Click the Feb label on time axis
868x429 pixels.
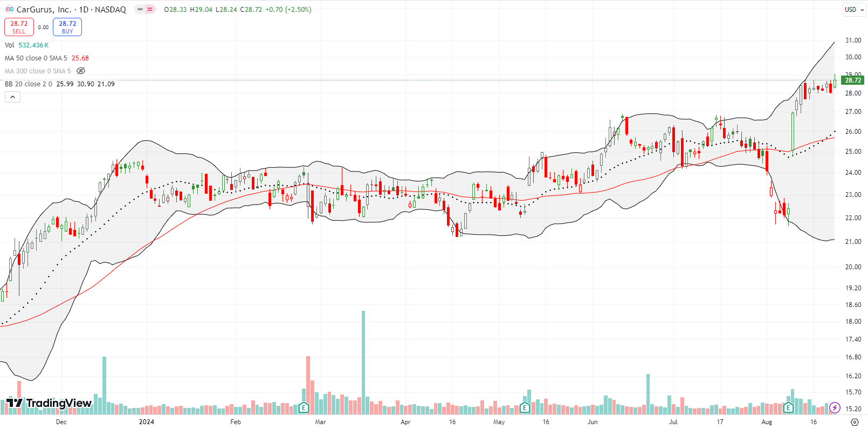click(236, 422)
